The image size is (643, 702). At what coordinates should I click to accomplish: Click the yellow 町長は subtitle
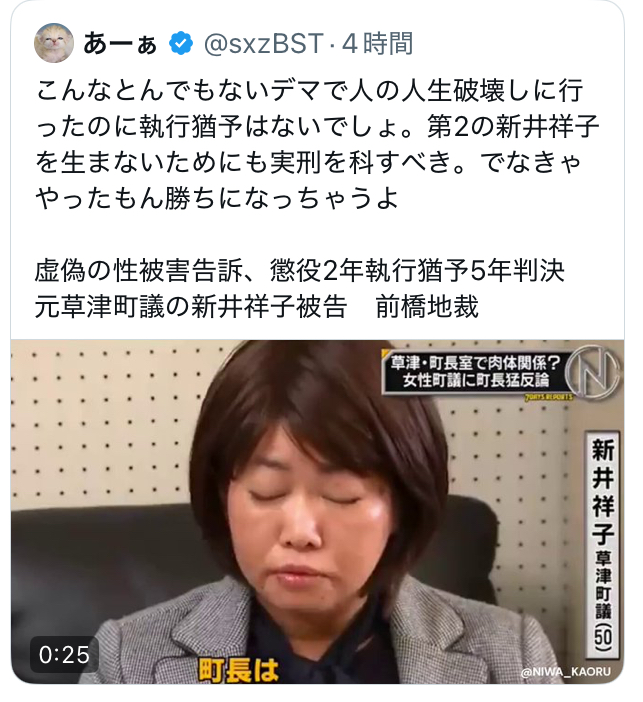(x=238, y=669)
